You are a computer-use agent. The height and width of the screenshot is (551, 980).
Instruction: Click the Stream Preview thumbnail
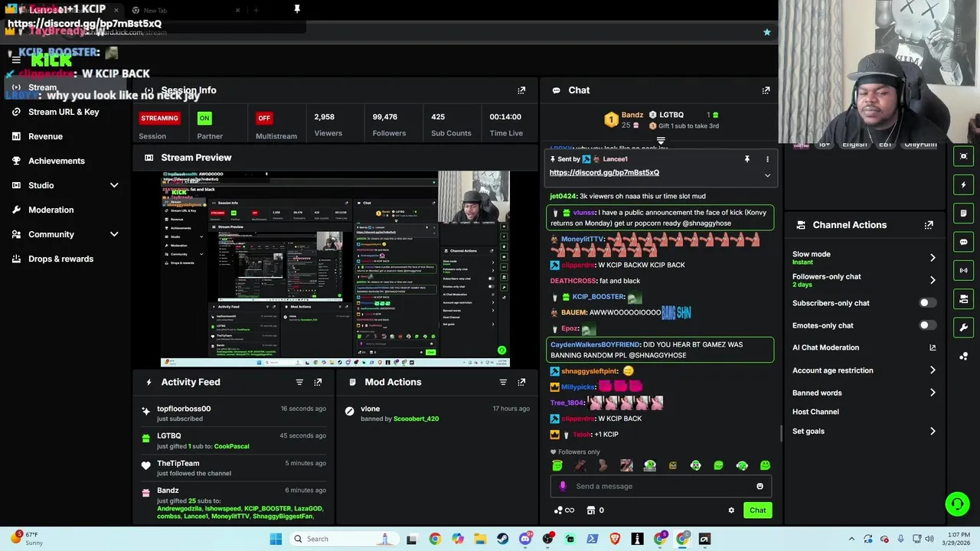click(335, 269)
